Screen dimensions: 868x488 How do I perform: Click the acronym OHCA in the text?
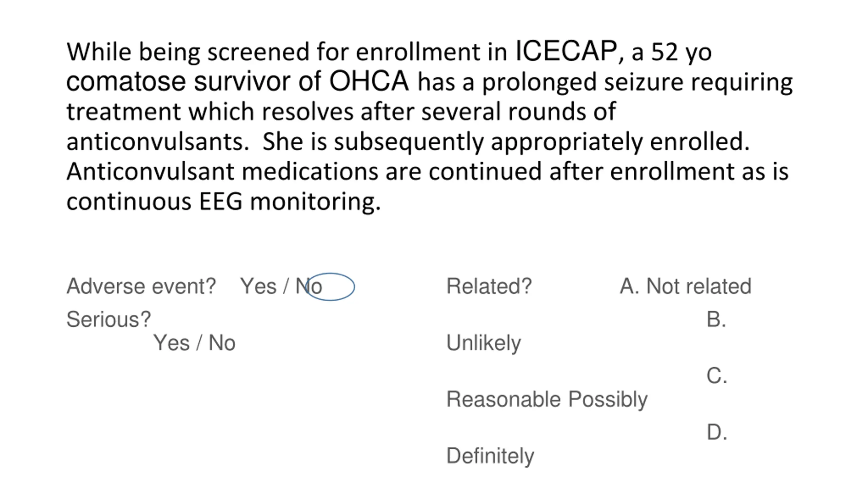tap(369, 81)
